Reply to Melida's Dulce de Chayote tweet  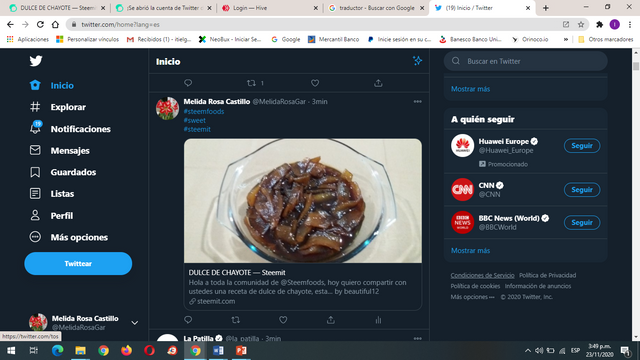coord(188,320)
